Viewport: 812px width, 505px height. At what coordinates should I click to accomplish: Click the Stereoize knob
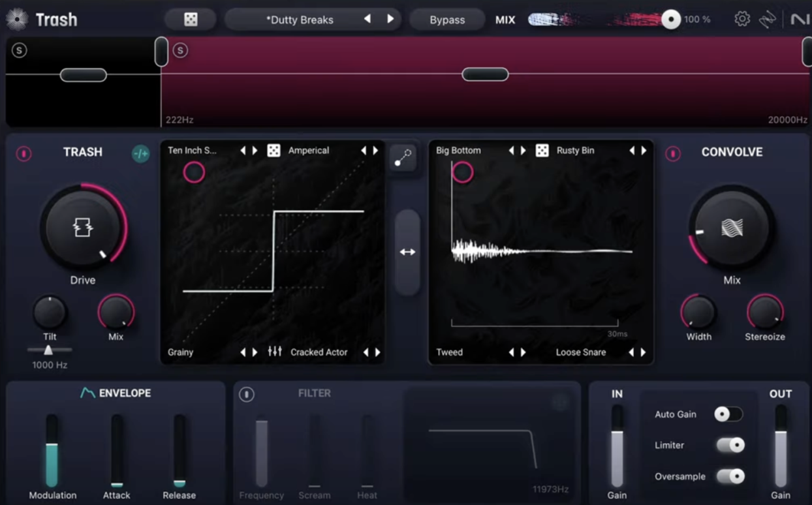(765, 312)
